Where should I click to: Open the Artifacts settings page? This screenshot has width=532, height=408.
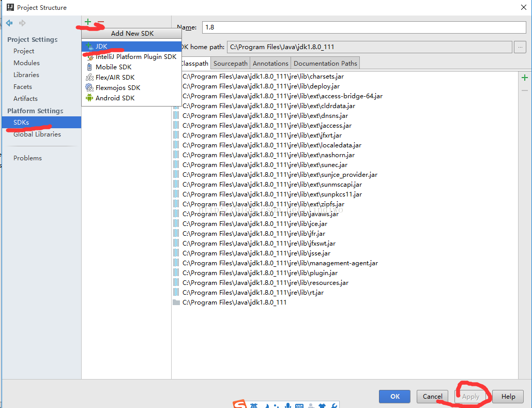click(x=25, y=98)
